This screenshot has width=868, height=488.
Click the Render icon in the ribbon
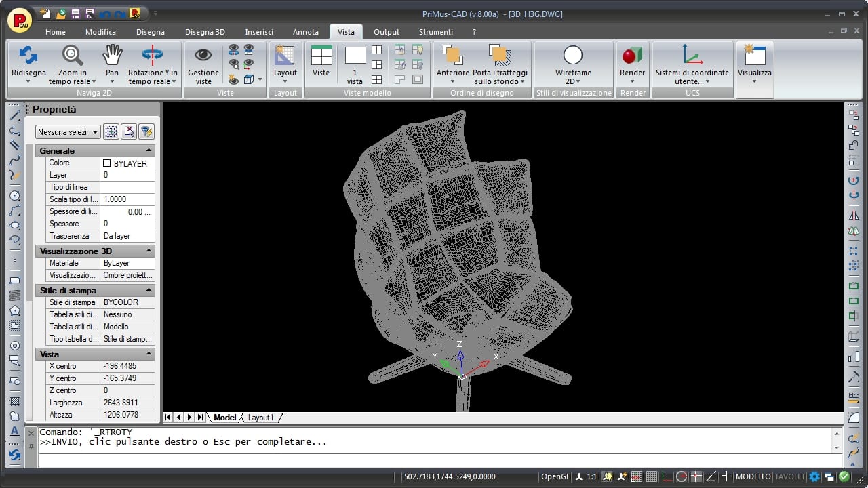click(x=632, y=56)
